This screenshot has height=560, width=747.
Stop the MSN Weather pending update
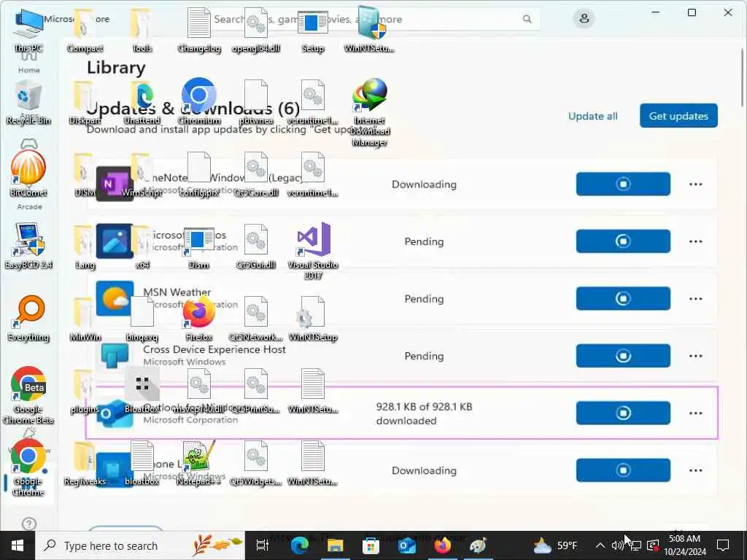pyautogui.click(x=623, y=298)
